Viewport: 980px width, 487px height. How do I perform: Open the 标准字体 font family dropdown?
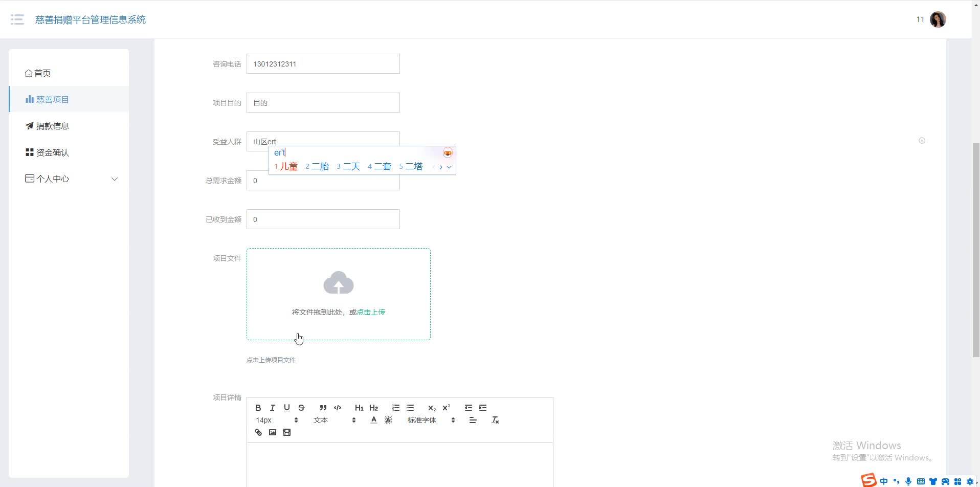tap(431, 420)
